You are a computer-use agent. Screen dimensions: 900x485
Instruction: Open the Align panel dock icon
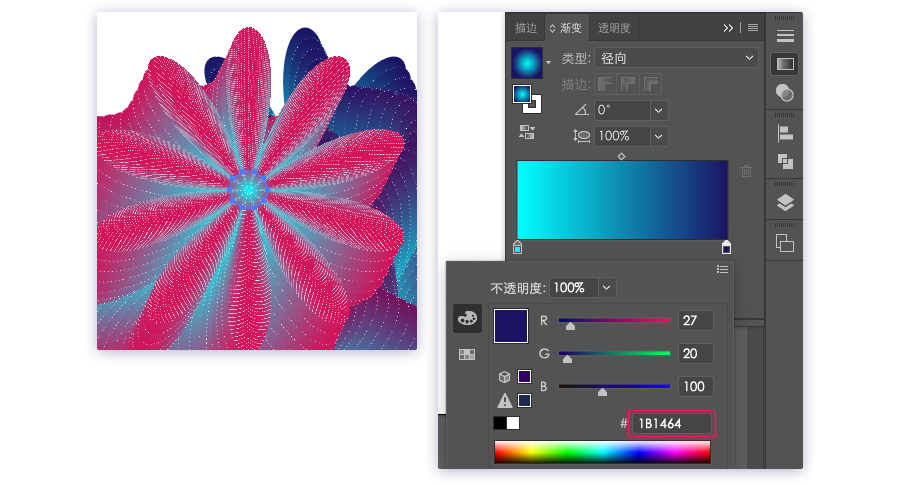coord(785,133)
